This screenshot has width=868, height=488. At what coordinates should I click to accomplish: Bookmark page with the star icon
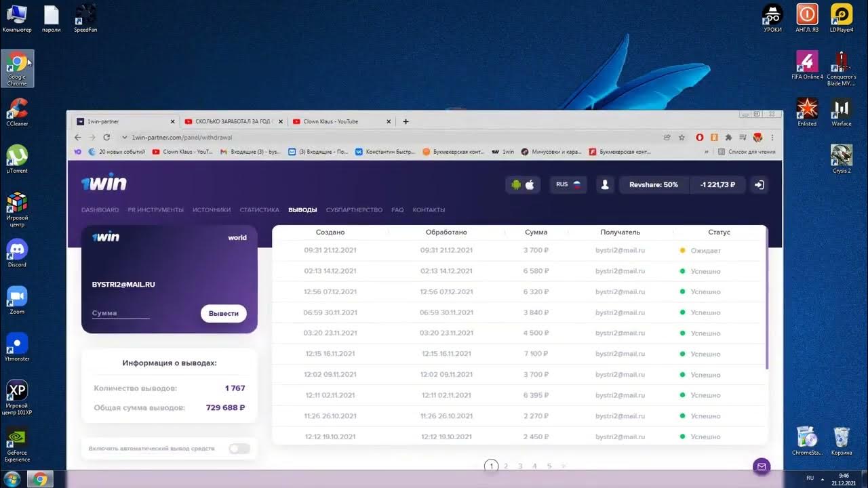tap(682, 137)
